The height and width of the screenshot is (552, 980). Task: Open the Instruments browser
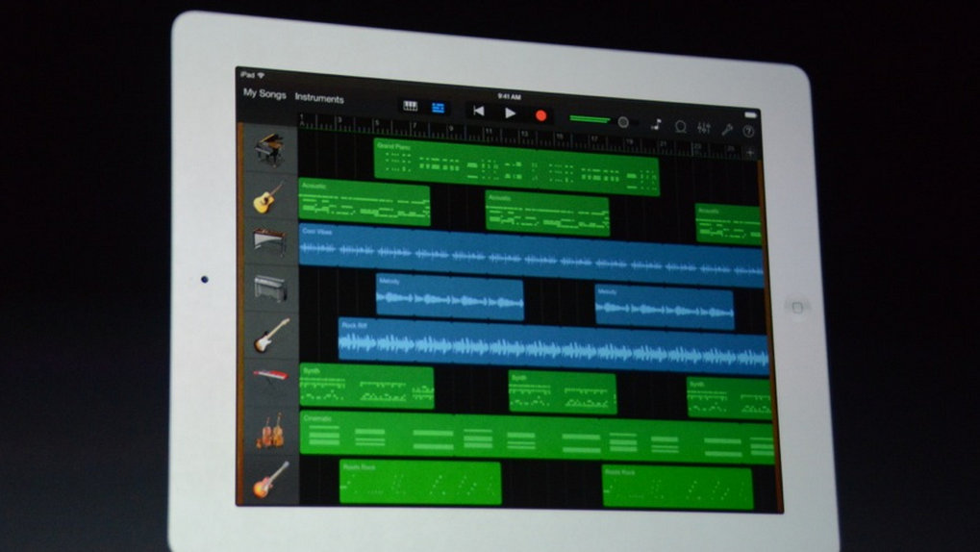319,98
